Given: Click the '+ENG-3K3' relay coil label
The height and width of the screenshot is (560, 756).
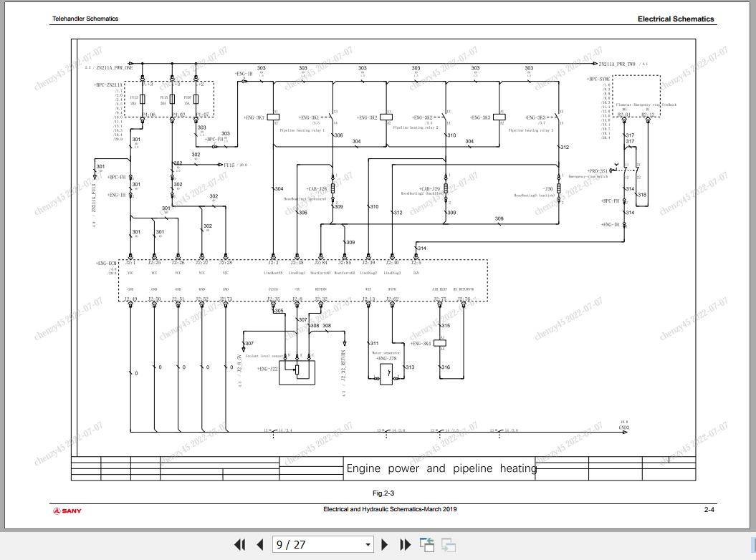Looking at the screenshot, I should point(479,117).
